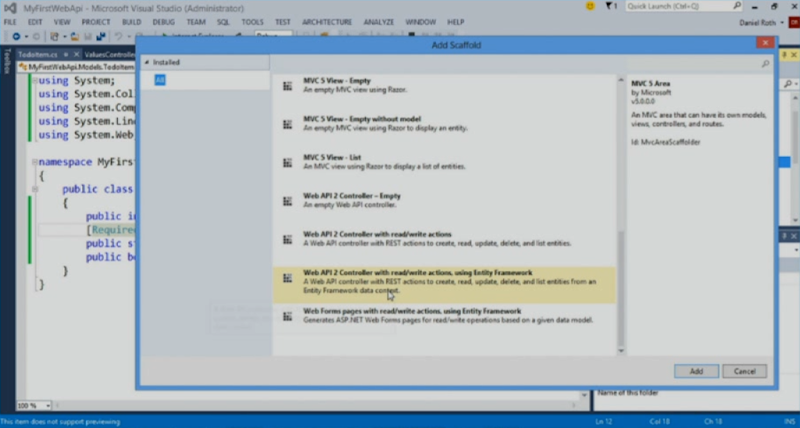This screenshot has width=800, height=428.
Task: Collapse the namespace block in the editor
Action: 35,162
